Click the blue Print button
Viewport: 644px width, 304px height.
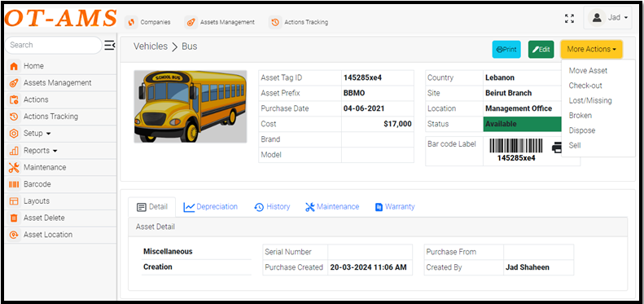(x=506, y=50)
